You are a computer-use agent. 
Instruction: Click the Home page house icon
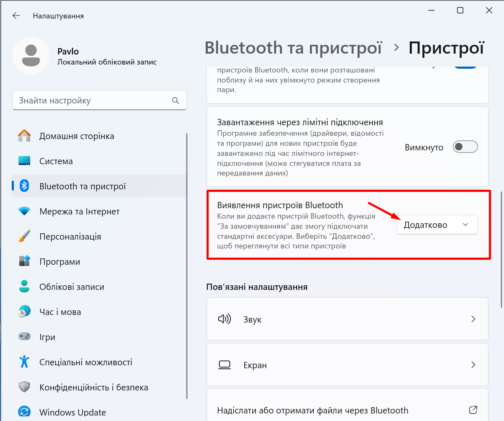pyautogui.click(x=24, y=136)
